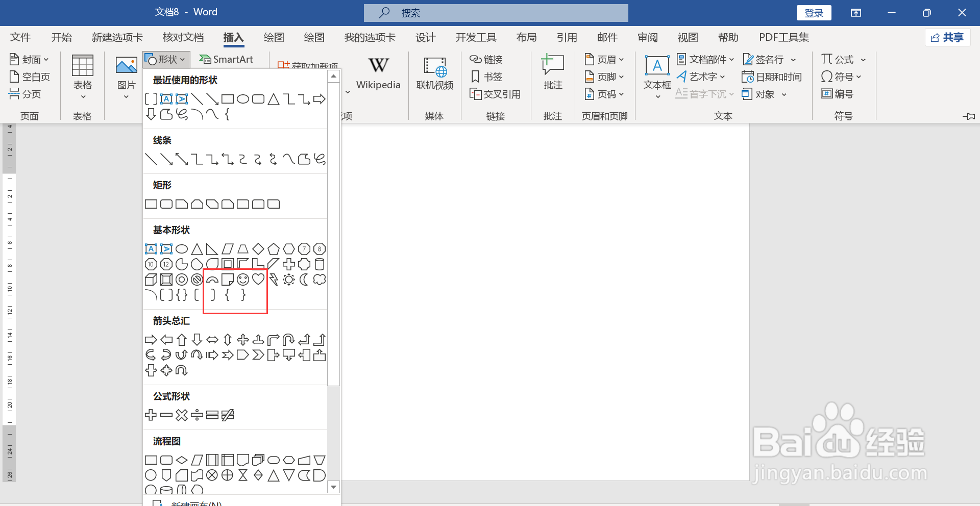980x506 pixels.
Task: Click the shapes list scroll-down arrow
Action: click(x=333, y=487)
